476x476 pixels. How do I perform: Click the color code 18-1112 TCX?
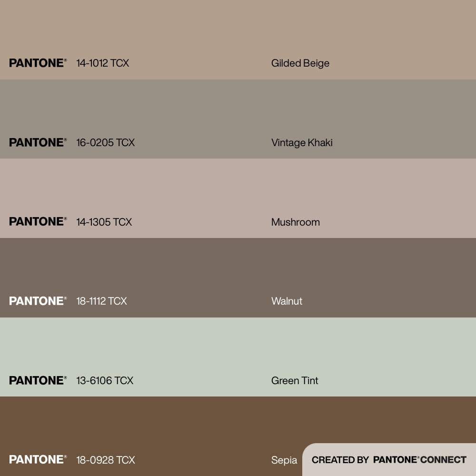(x=101, y=301)
